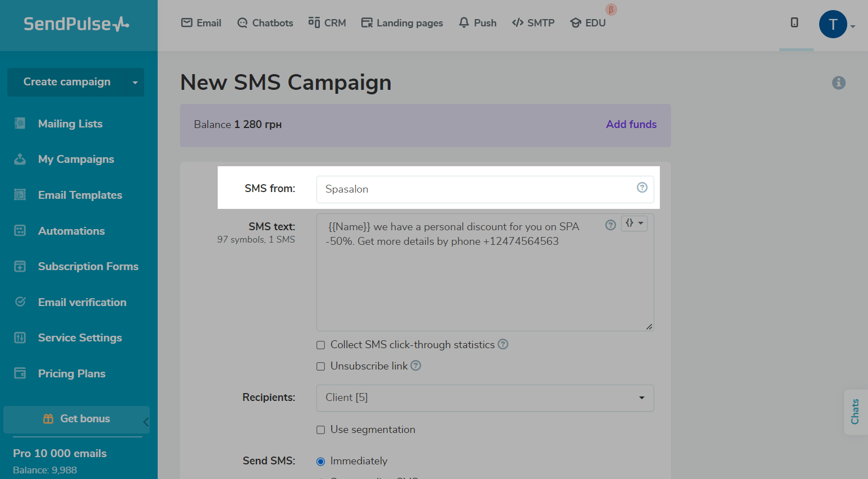The width and height of the screenshot is (868, 479).
Task: Go to the CRM section
Action: [x=327, y=23]
